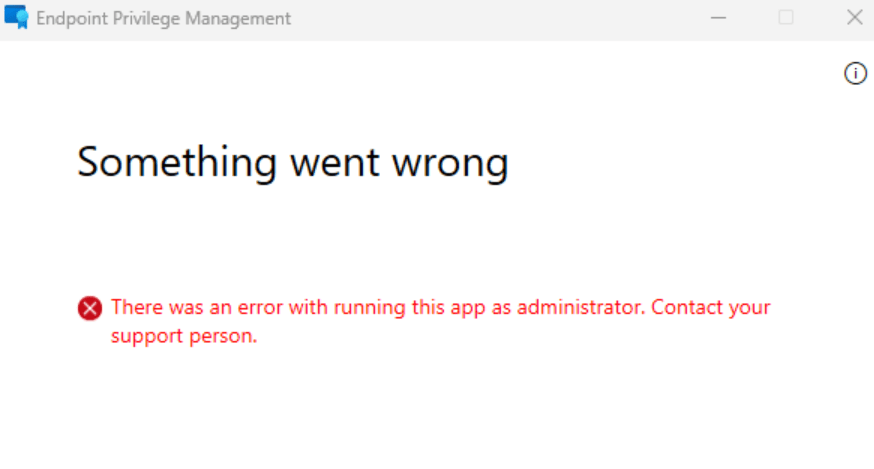The image size is (874, 469).
Task: Click the "Endpoint Privilege Management" window title text
Action: (163, 18)
